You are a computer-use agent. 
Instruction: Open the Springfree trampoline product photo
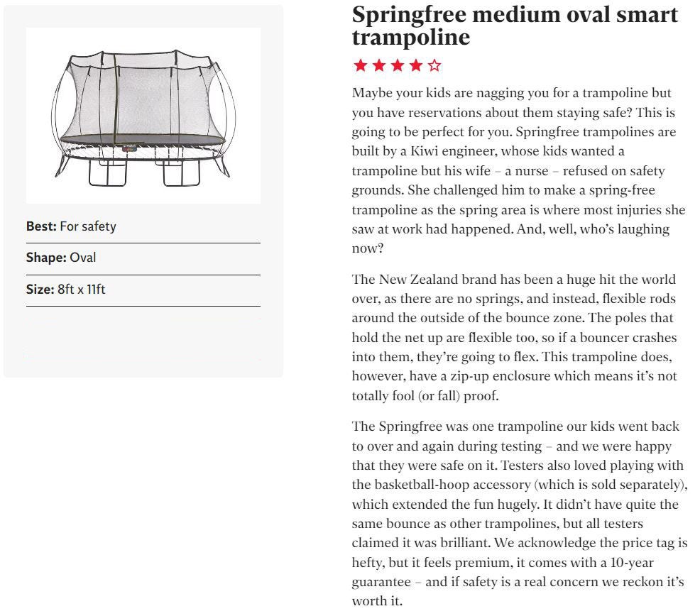(143, 116)
